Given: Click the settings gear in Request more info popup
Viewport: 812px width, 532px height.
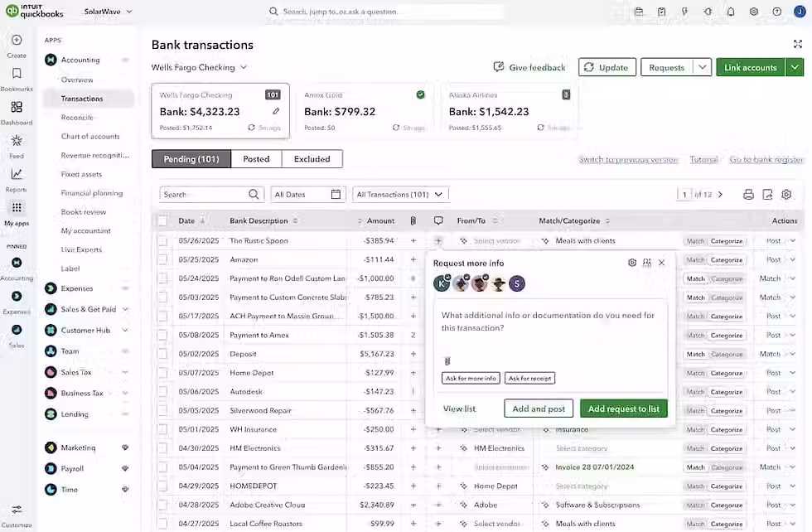Looking at the screenshot, I should [x=632, y=262].
